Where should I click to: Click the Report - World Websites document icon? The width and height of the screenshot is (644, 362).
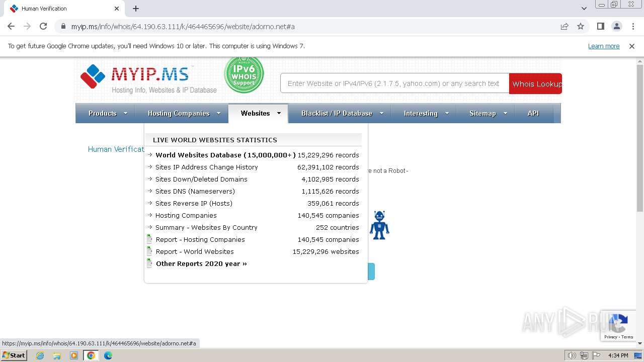(149, 251)
